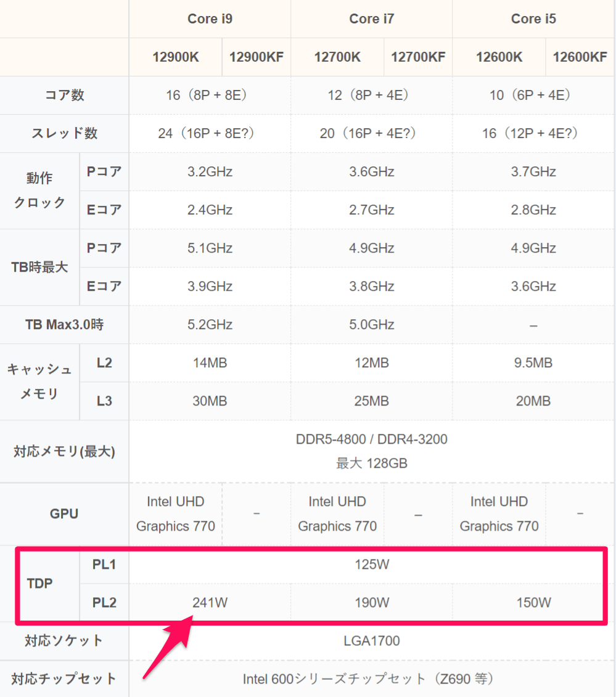Click the 30MB L3 cache cell
The image size is (616, 697).
[210, 401]
